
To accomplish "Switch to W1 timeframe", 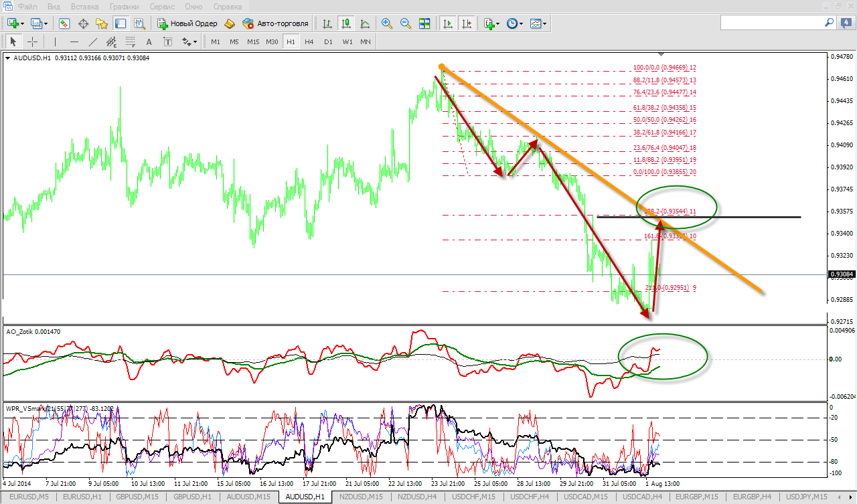I will (347, 41).
